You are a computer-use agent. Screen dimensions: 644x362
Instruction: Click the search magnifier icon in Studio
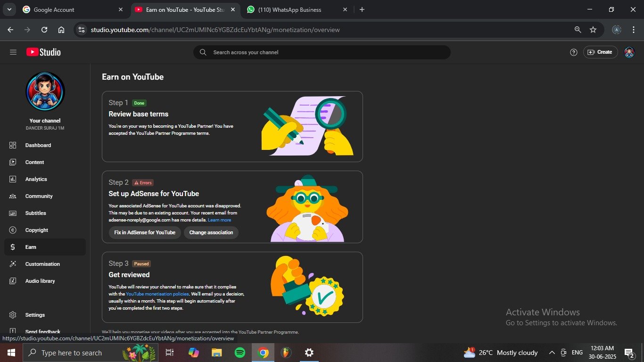(x=203, y=52)
